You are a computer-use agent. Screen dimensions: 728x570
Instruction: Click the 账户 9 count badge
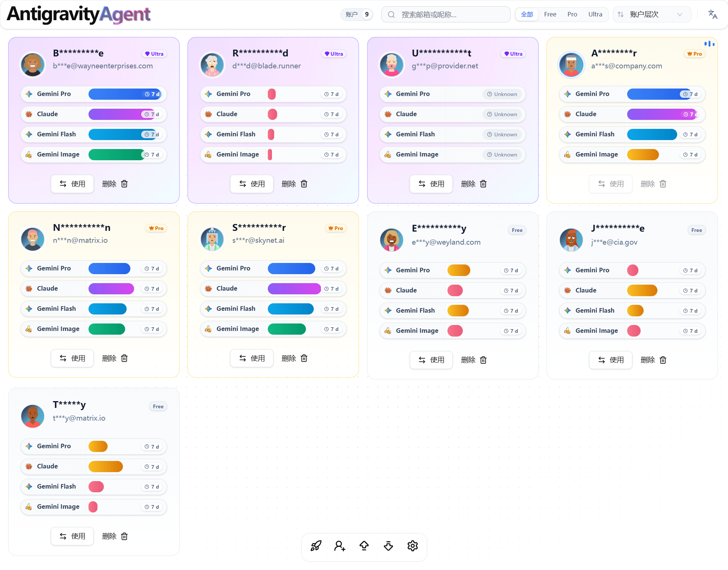pyautogui.click(x=357, y=15)
